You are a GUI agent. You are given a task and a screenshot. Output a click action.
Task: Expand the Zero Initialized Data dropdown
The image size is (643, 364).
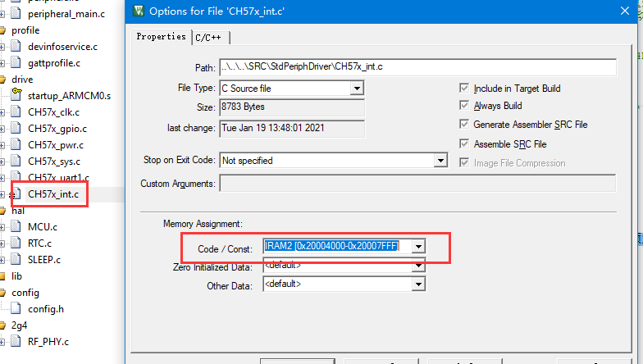click(x=418, y=266)
